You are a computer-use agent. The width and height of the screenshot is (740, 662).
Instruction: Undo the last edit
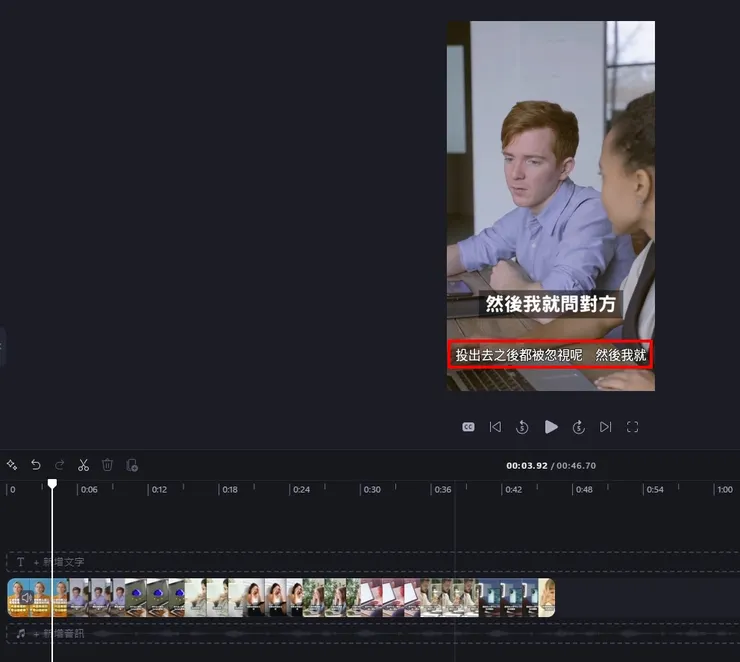click(x=36, y=465)
